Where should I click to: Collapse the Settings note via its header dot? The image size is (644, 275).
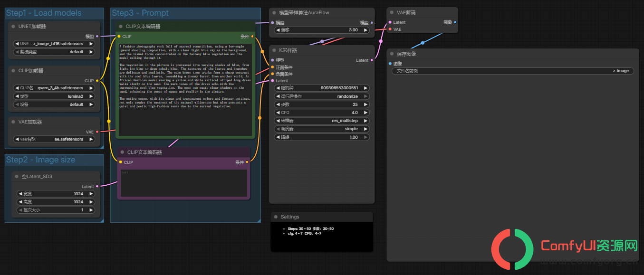click(x=276, y=217)
